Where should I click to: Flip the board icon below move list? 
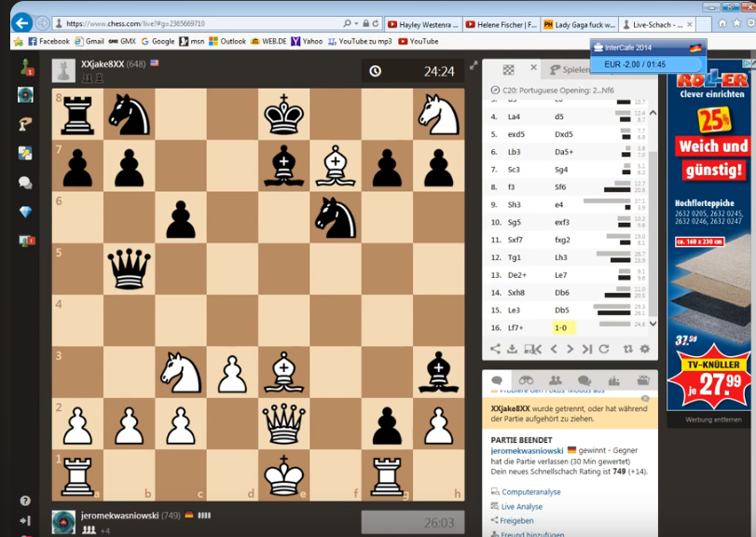coord(627,349)
